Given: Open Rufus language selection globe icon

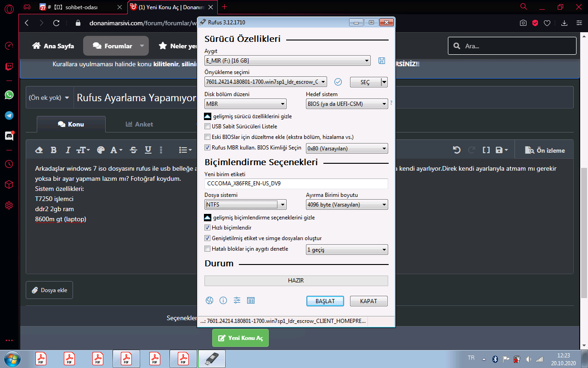Looking at the screenshot, I should point(209,300).
